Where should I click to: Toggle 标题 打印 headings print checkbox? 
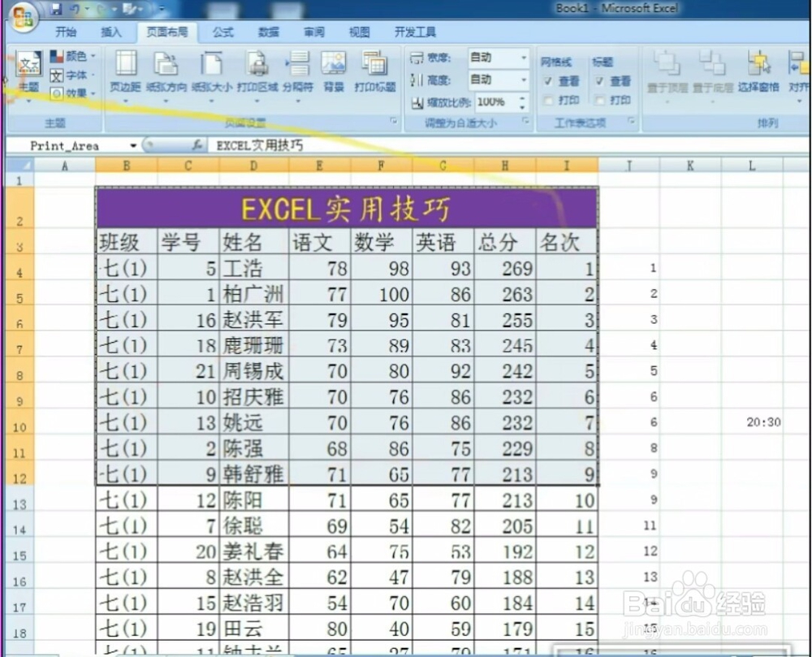pos(599,100)
